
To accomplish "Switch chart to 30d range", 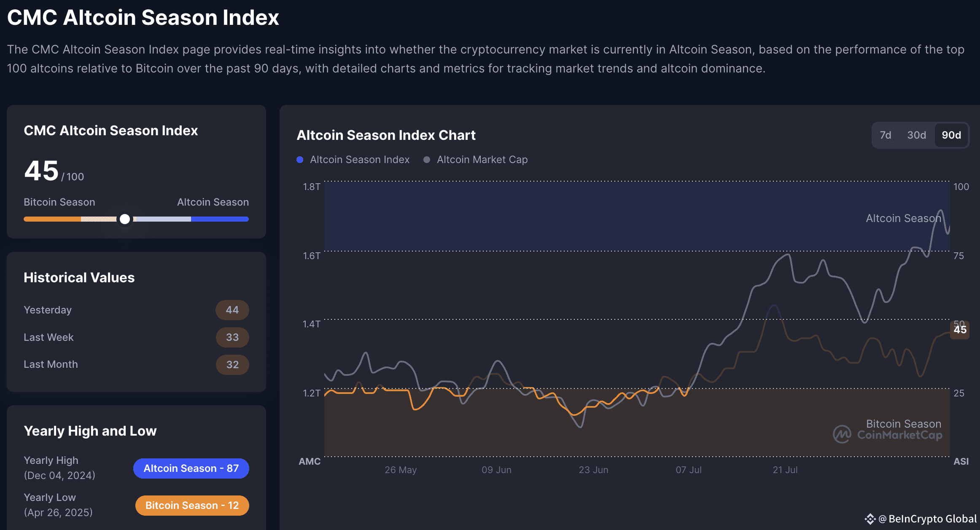I will coord(916,135).
